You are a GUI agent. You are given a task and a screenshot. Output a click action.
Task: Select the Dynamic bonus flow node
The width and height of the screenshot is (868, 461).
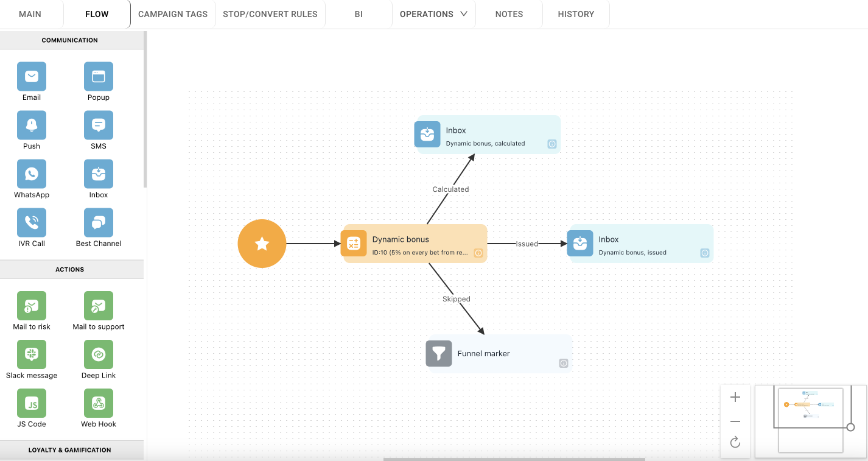tap(415, 244)
